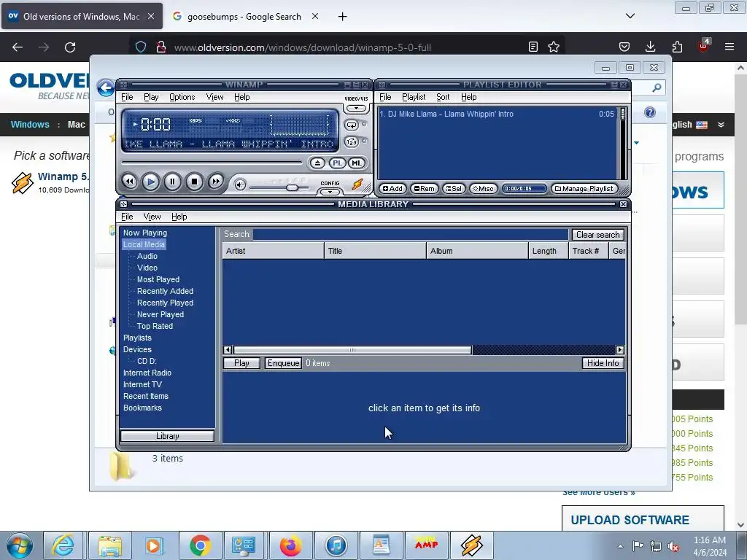Select the CD D: device

click(x=147, y=361)
